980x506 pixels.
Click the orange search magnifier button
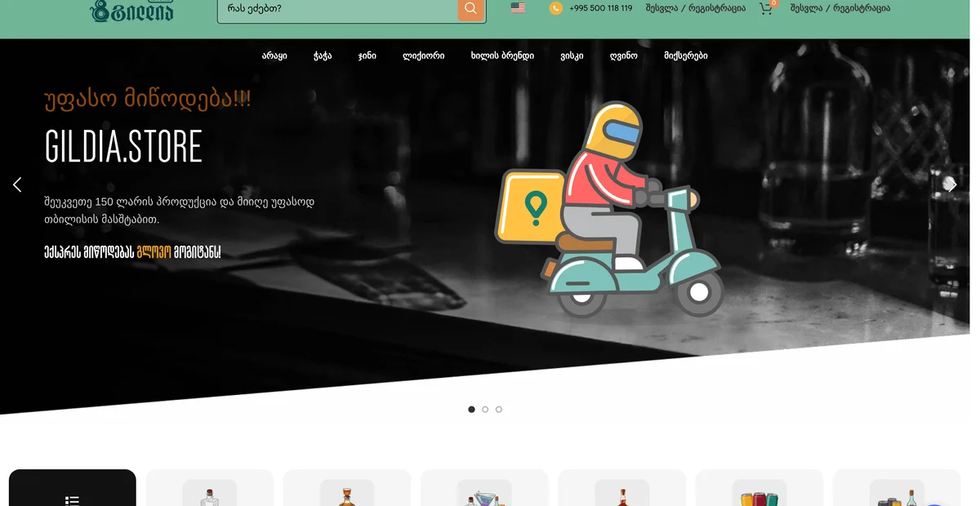[x=471, y=9]
